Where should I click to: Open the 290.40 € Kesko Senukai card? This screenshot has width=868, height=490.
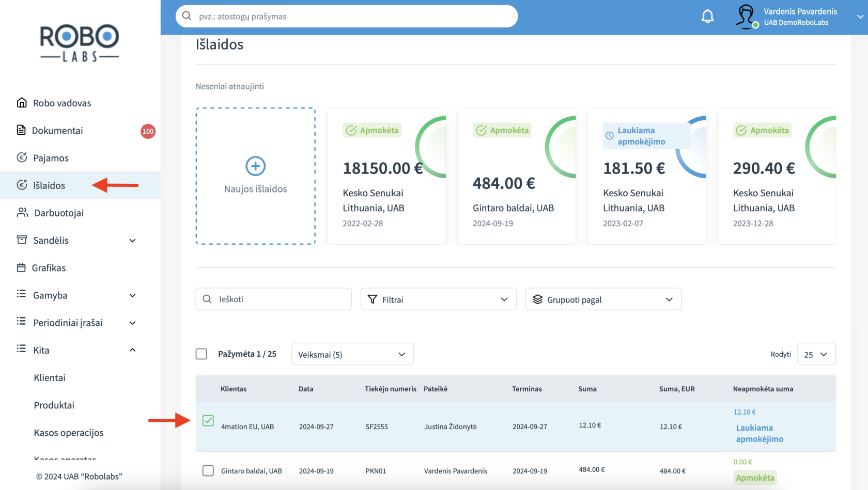pos(777,176)
